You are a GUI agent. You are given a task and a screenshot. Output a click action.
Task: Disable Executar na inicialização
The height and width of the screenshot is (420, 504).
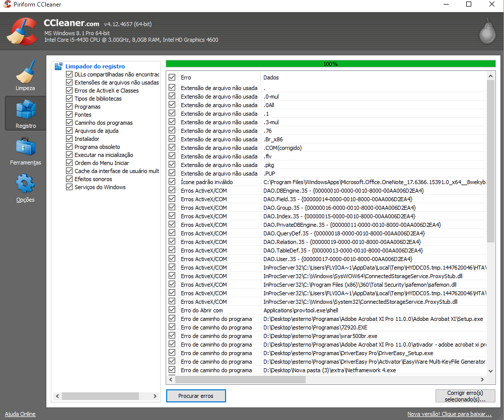point(69,155)
